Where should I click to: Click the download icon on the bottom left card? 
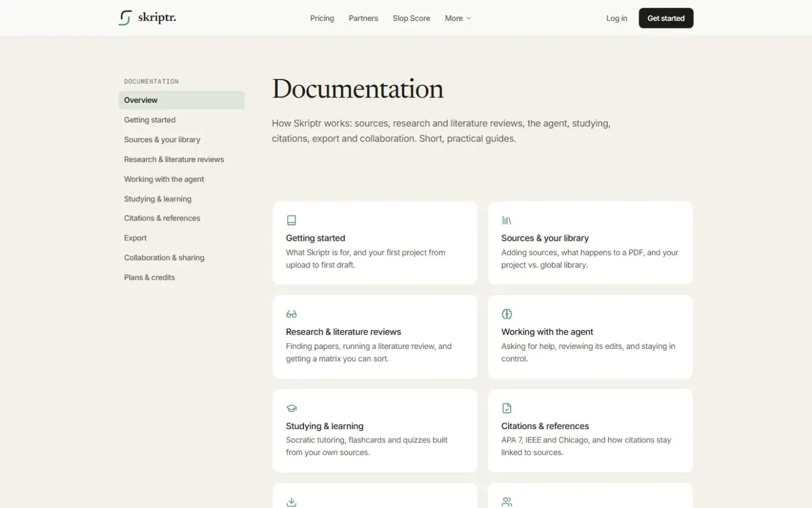click(x=291, y=502)
